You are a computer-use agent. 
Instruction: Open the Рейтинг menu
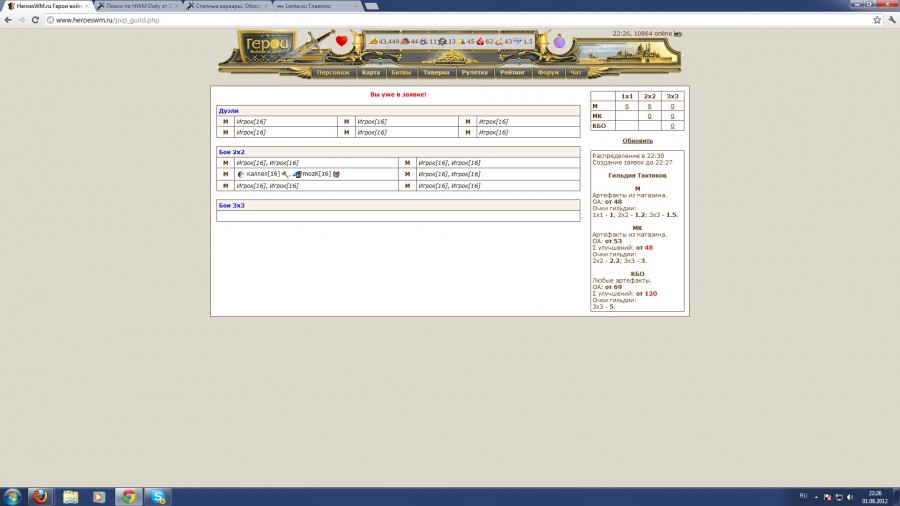pos(512,73)
